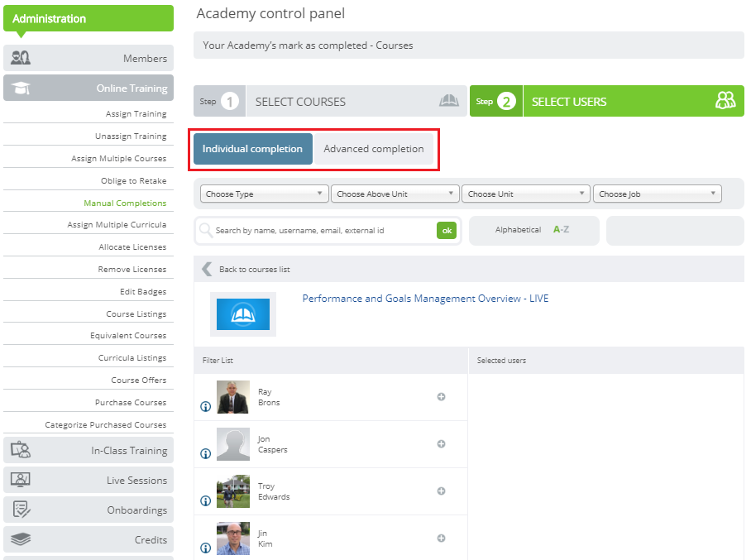Click Jon Caspers placeholder avatar

[x=233, y=444]
